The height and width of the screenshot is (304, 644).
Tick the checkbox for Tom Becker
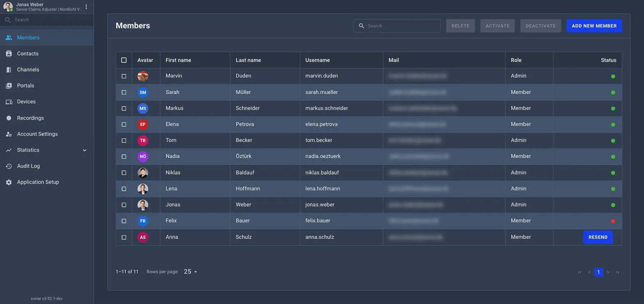point(124,141)
